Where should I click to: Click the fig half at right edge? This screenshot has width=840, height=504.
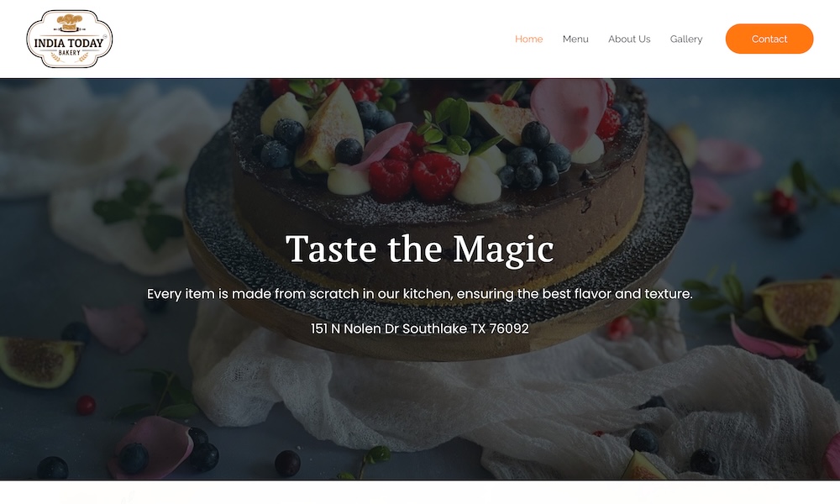coord(796,307)
